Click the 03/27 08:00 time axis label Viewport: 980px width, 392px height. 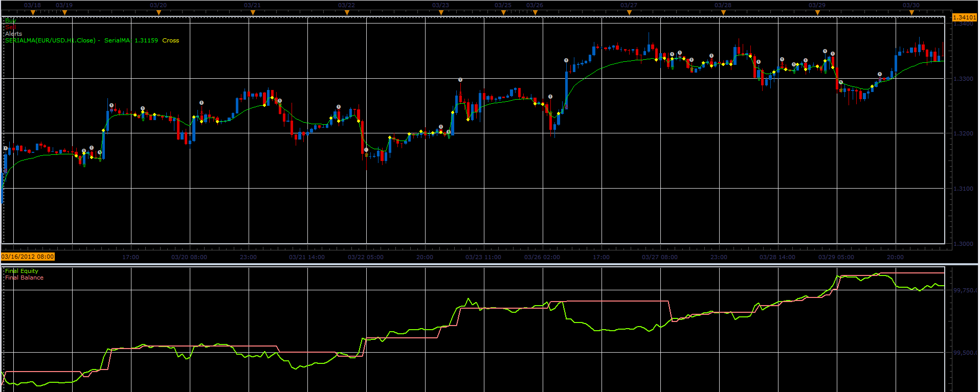pyautogui.click(x=660, y=257)
